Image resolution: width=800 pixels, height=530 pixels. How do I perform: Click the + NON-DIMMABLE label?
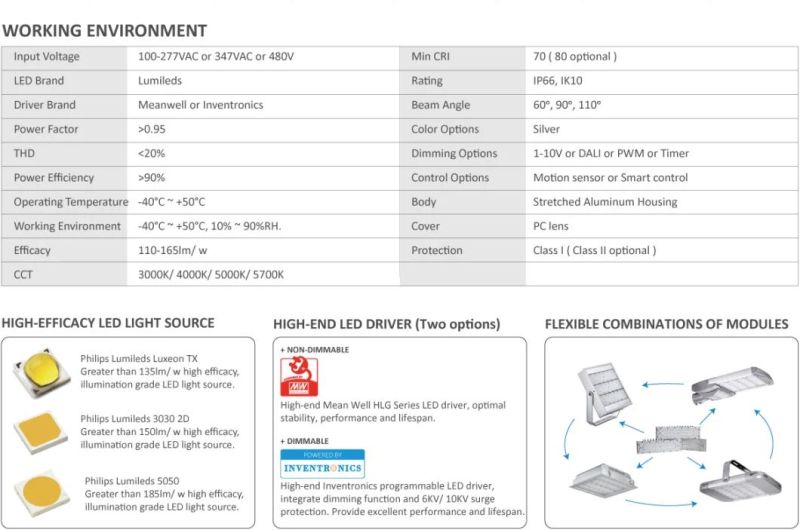coord(314,350)
